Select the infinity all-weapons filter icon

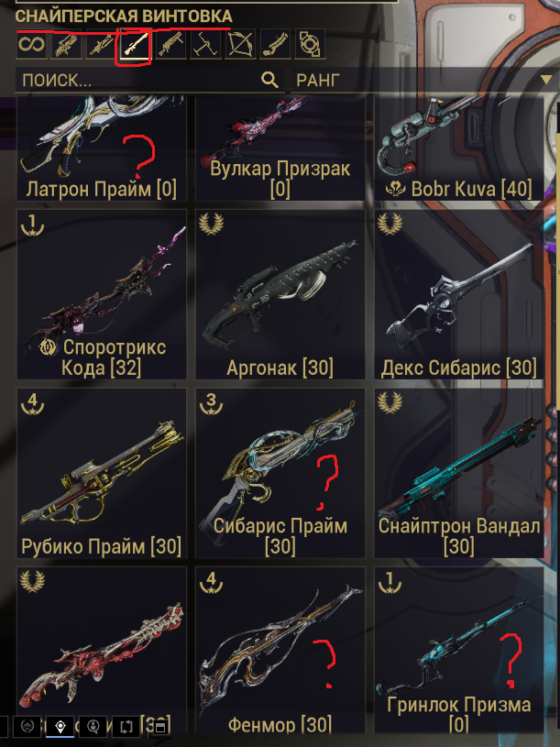pyautogui.click(x=31, y=44)
